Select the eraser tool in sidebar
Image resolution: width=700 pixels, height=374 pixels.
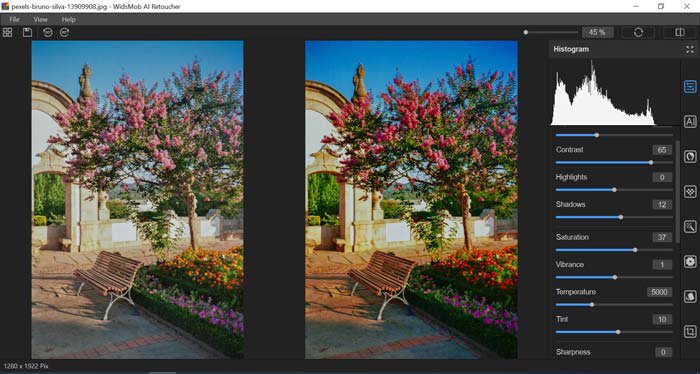tap(690, 296)
